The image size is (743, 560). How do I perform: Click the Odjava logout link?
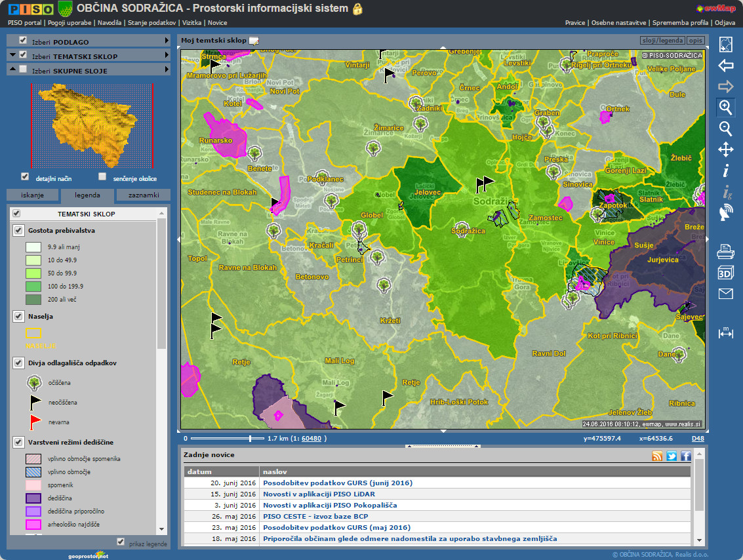point(725,22)
